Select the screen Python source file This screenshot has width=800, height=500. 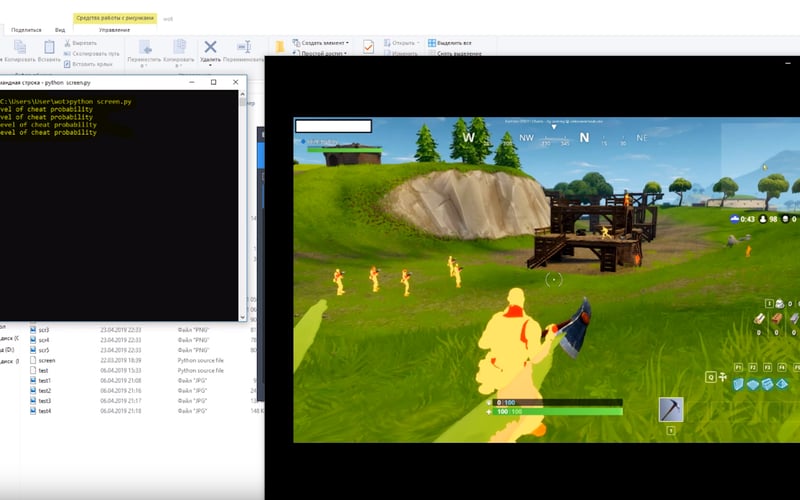click(47, 361)
